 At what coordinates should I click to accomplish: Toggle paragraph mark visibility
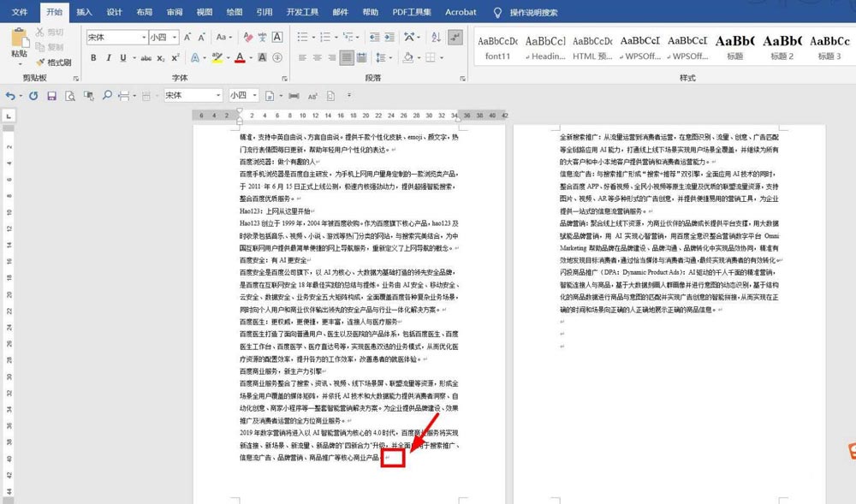[455, 37]
